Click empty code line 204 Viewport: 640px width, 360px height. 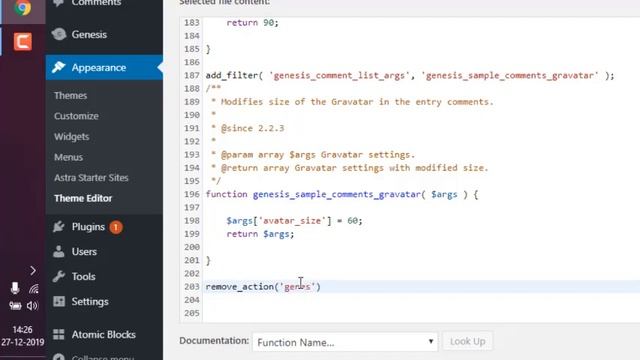(x=421, y=300)
